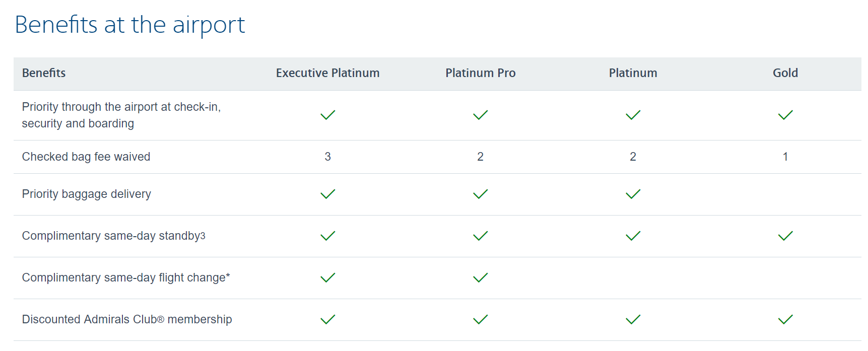
Task: Click Platinum Pro priority baggage delivery checkmark
Action: 480,194
